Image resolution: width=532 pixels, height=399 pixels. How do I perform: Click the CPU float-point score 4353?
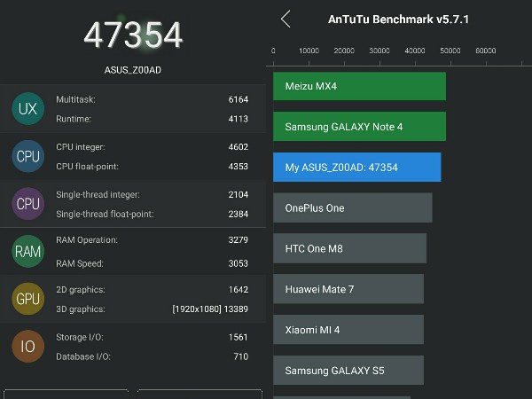tap(239, 167)
